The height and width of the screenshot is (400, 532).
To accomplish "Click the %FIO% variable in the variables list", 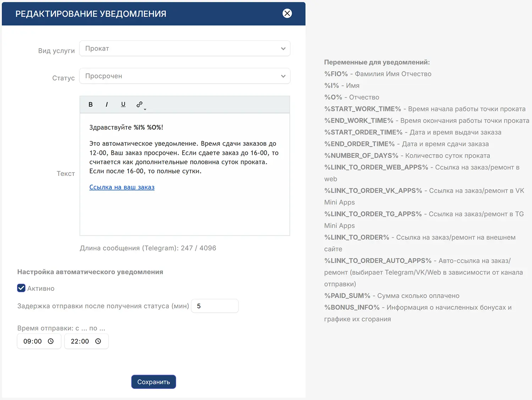I will pyautogui.click(x=336, y=74).
